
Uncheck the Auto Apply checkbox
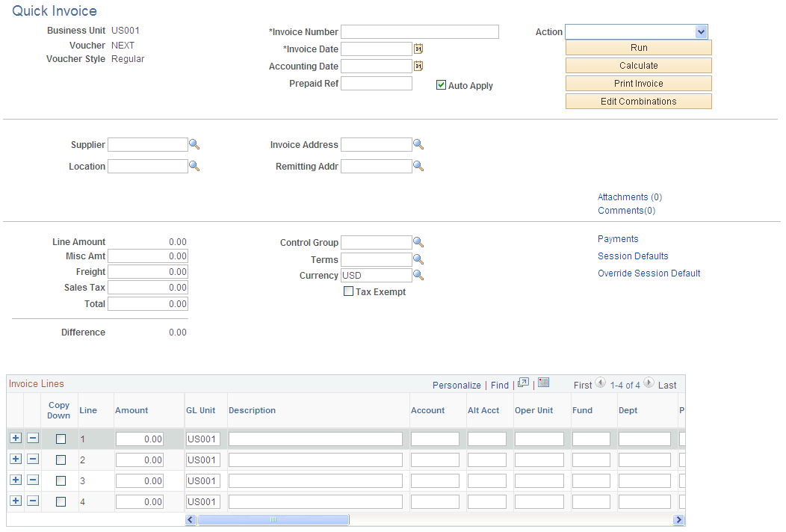(x=441, y=85)
